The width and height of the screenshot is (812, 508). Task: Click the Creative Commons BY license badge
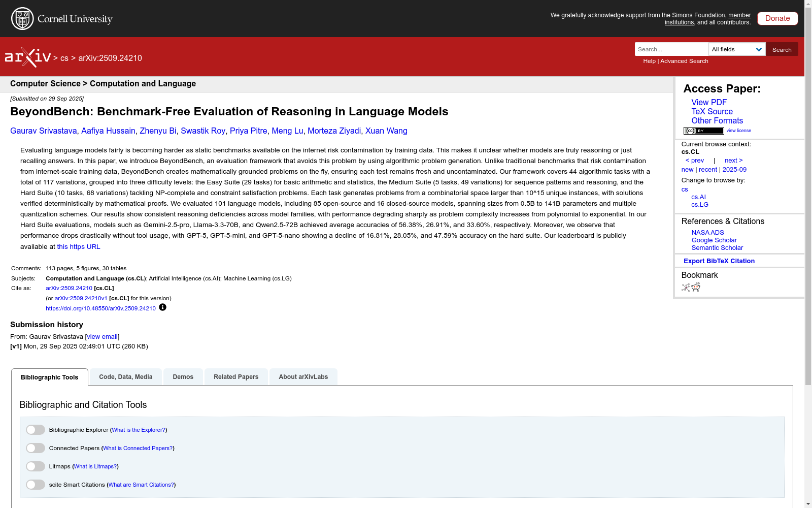[x=703, y=131]
